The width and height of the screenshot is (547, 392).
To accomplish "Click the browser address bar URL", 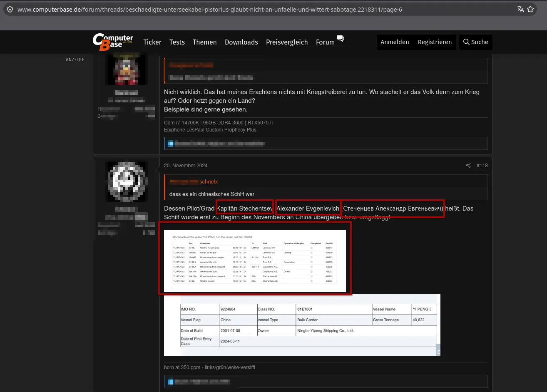I will click(210, 9).
